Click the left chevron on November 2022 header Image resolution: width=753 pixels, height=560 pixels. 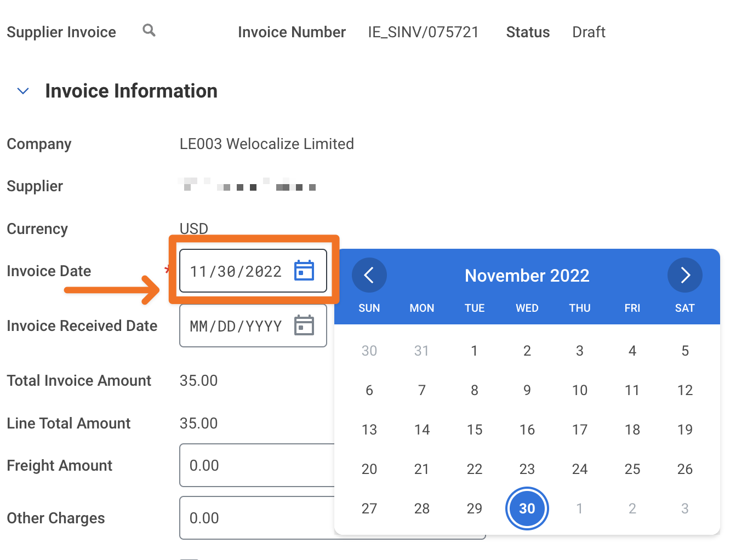(x=369, y=275)
